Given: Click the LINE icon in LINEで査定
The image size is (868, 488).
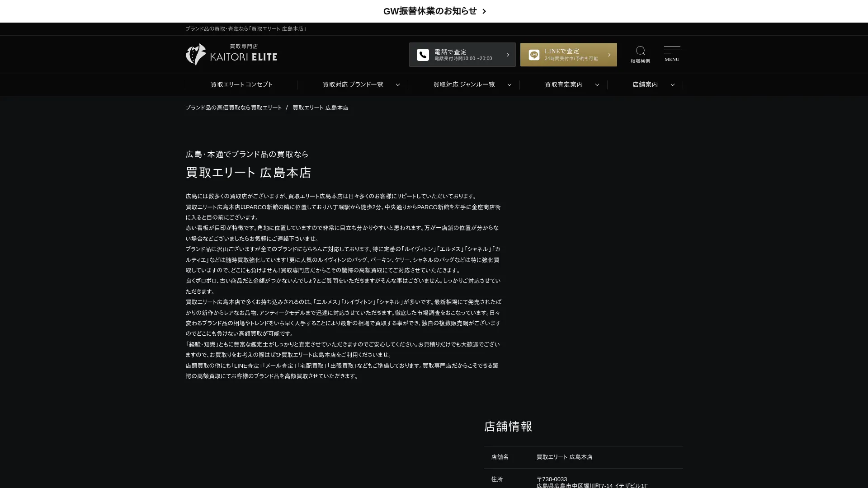Looking at the screenshot, I should [x=534, y=55].
